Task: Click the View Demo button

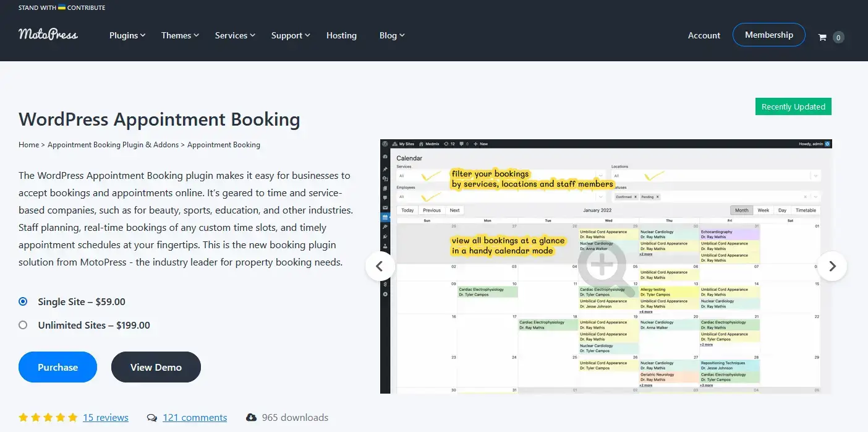Action: click(x=156, y=367)
